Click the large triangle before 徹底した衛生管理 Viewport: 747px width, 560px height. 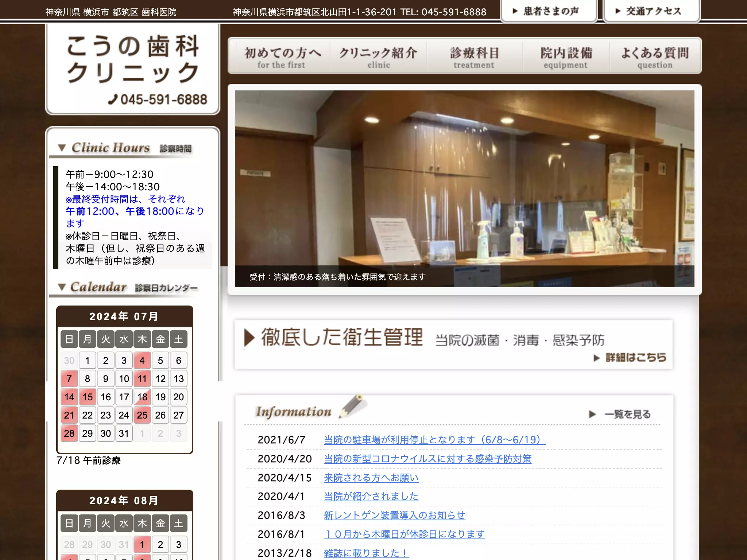click(x=249, y=337)
